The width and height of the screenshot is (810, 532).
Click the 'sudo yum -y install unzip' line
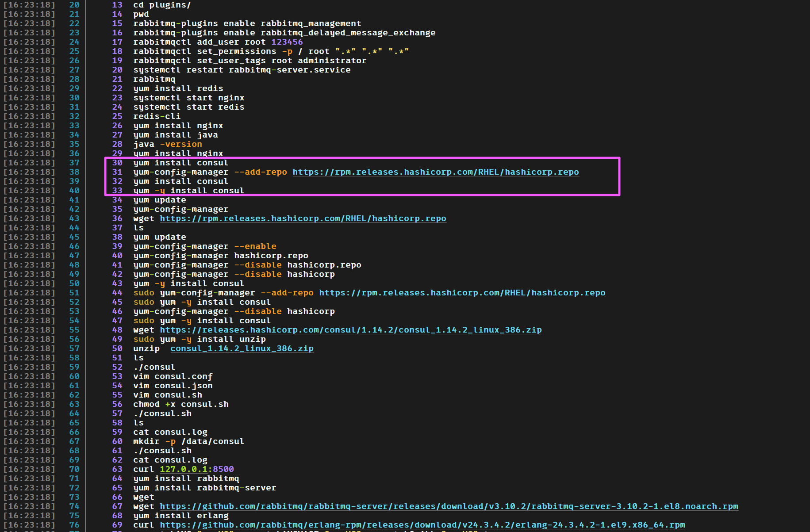200,339
